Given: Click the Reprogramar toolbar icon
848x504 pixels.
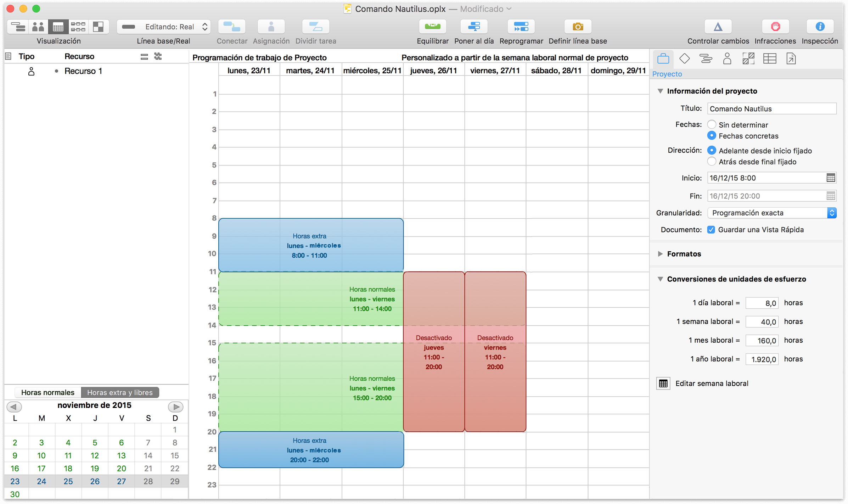Looking at the screenshot, I should tap(521, 27).
